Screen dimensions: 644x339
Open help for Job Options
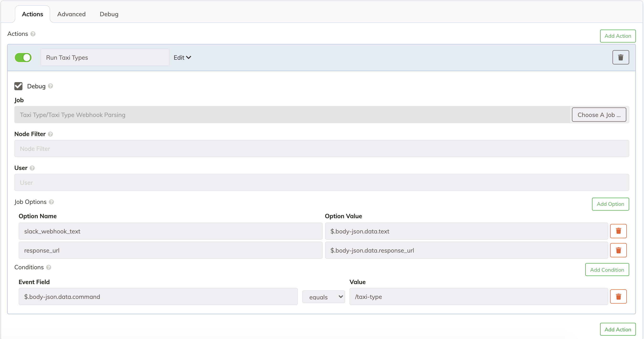click(52, 202)
